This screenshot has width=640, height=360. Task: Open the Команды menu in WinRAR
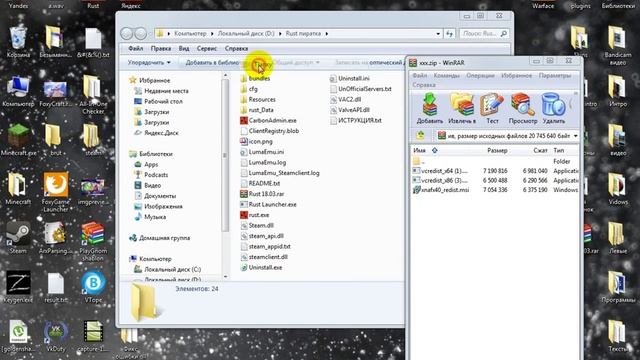tap(447, 76)
